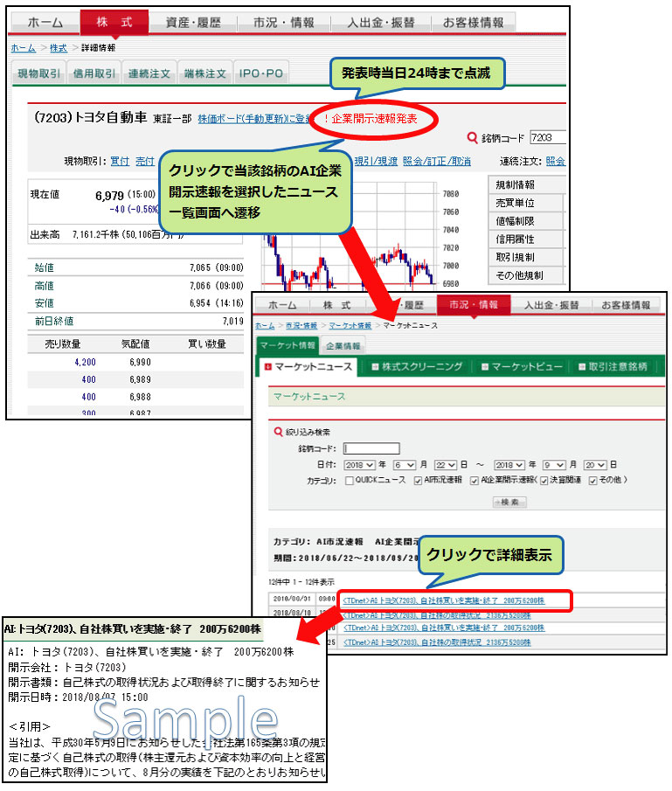The height and width of the screenshot is (791, 672).
Task: Open 資産・履歴 tab in stock detail window
Action: click(x=193, y=22)
